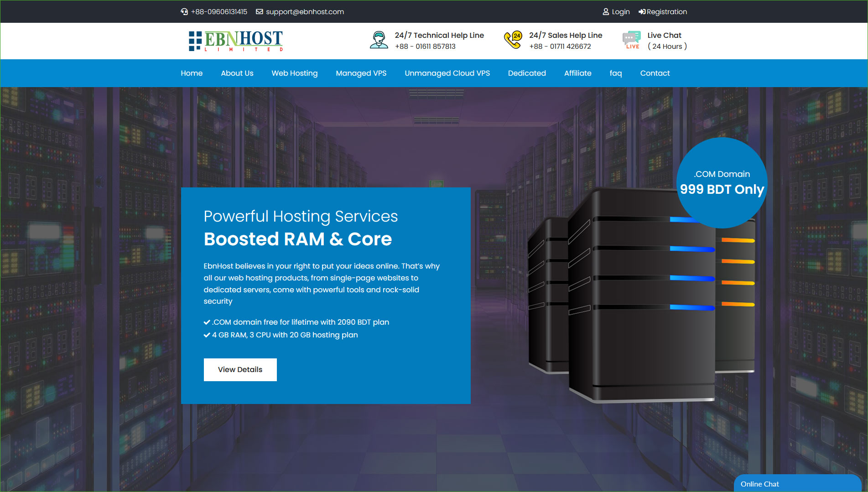Image resolution: width=868 pixels, height=492 pixels.
Task: Click the .COM Domain 999 BDT badge
Action: pyautogui.click(x=722, y=183)
